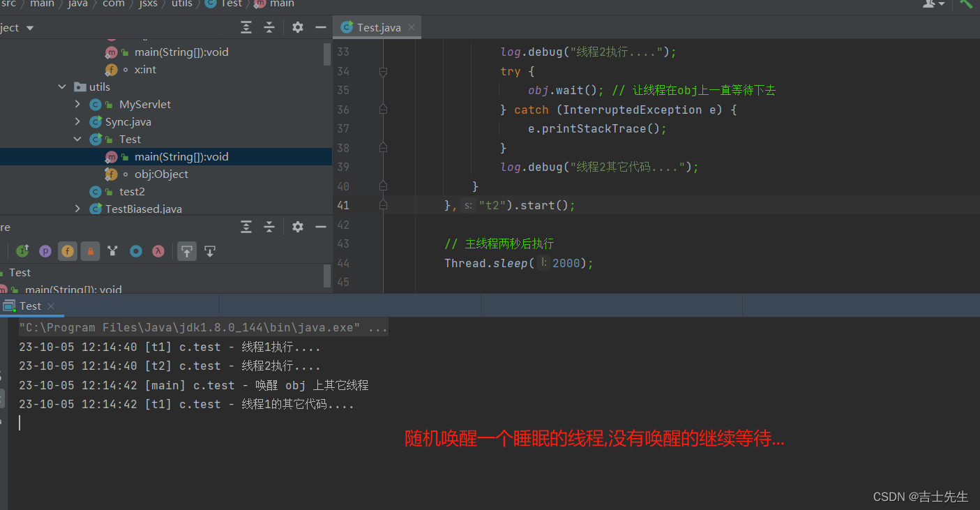This screenshot has width=980, height=510.
Task: Open the user account dropdown icon
Action: [933, 3]
